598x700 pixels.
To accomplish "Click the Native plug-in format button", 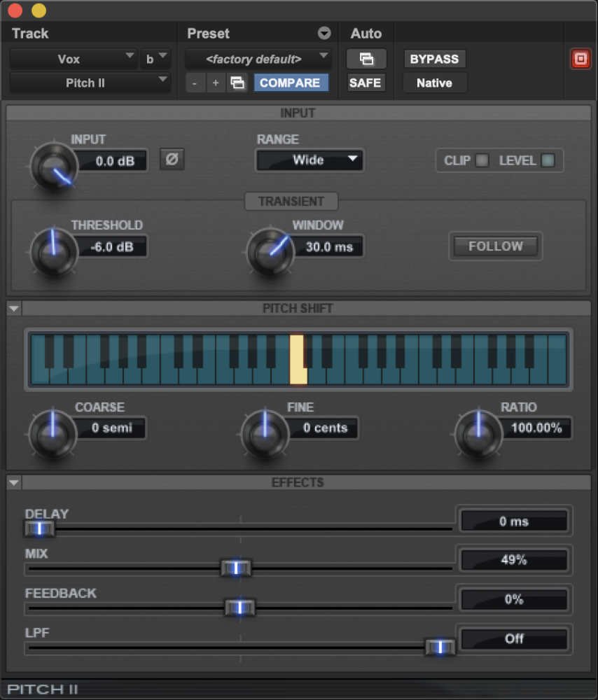I will 434,83.
